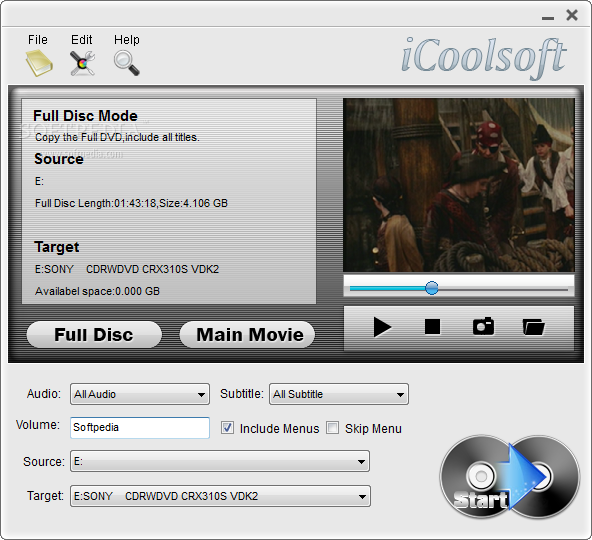The height and width of the screenshot is (540, 592).
Task: Enable the Include Menus checkbox
Action: point(227,428)
